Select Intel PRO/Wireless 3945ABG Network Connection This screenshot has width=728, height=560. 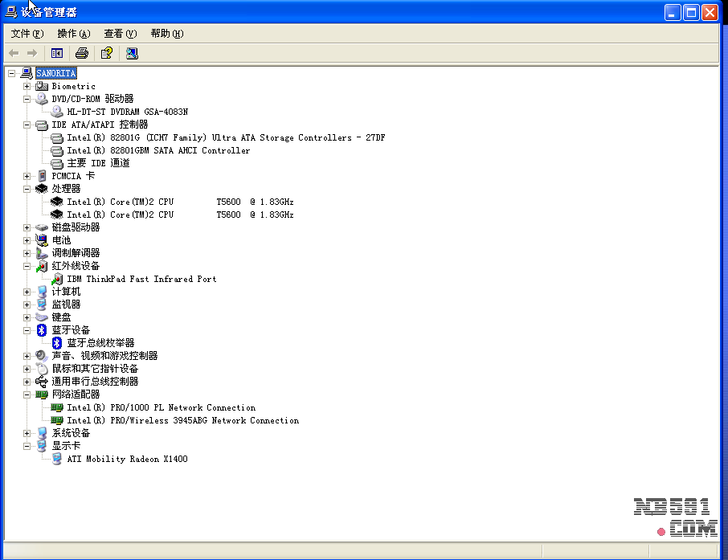coord(182,420)
